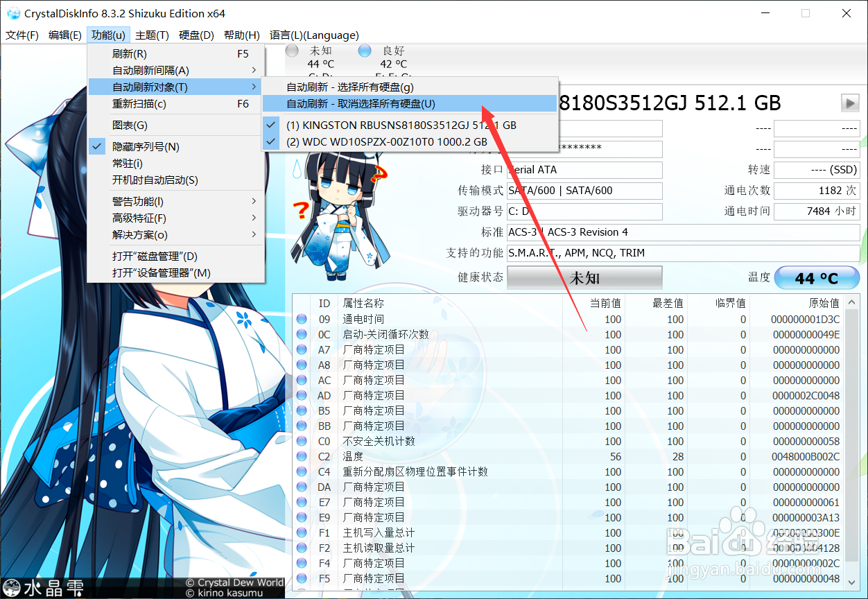Click the 支持的功能 S.M.A.R.T. field

coord(683,253)
